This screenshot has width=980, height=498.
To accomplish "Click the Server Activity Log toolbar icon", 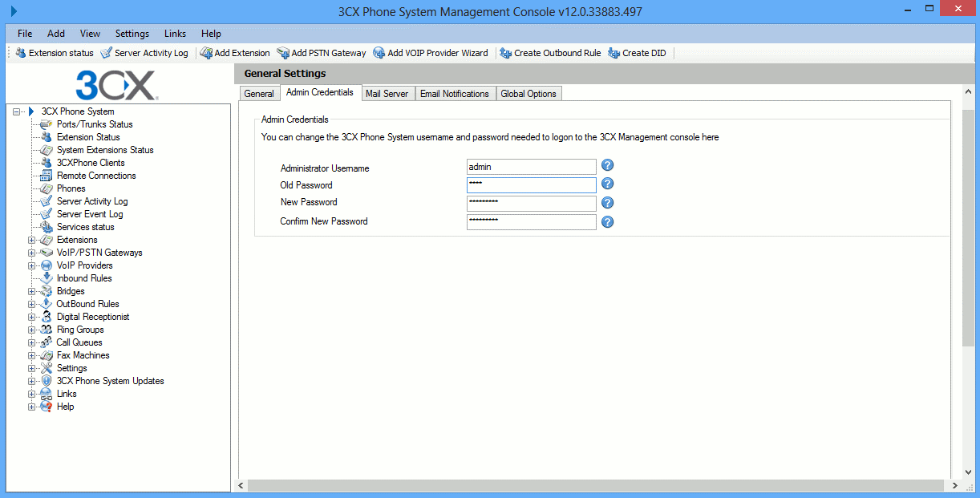I will click(x=107, y=53).
